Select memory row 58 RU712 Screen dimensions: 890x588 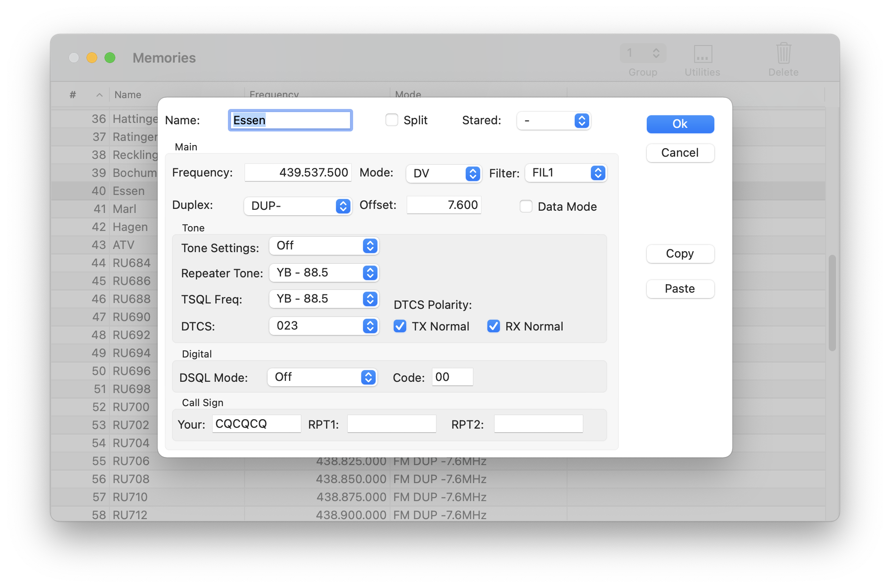click(438, 514)
